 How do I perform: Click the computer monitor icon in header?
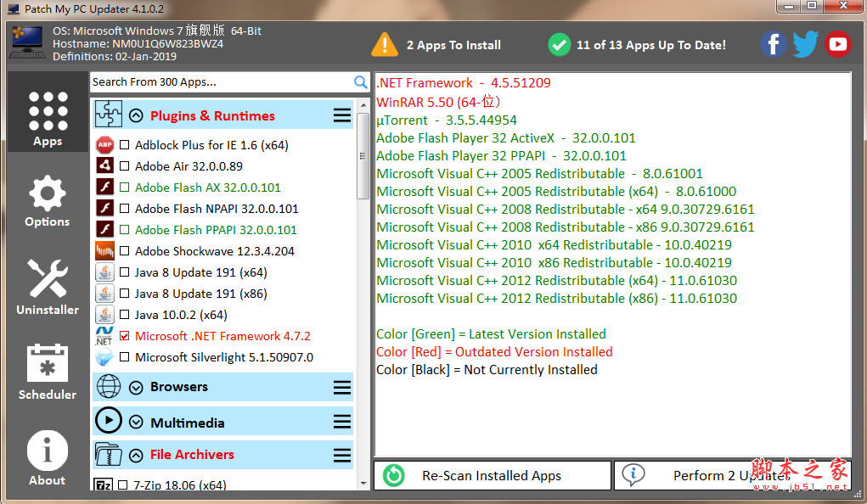27,42
